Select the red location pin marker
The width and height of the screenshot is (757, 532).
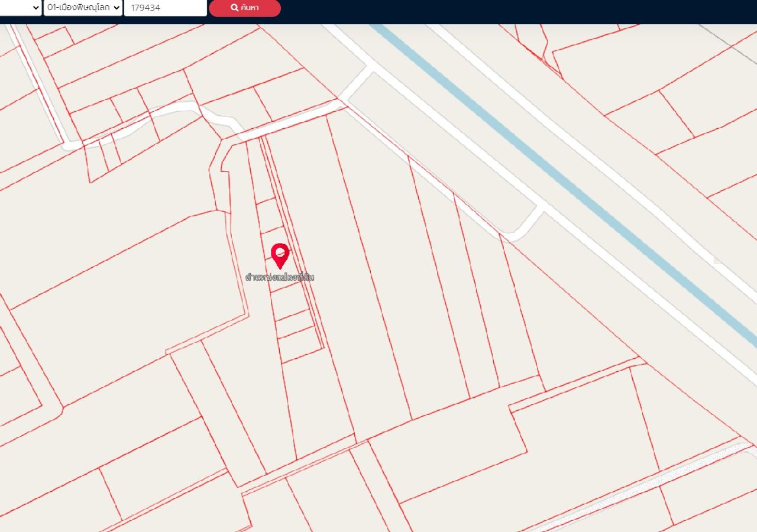click(280, 256)
